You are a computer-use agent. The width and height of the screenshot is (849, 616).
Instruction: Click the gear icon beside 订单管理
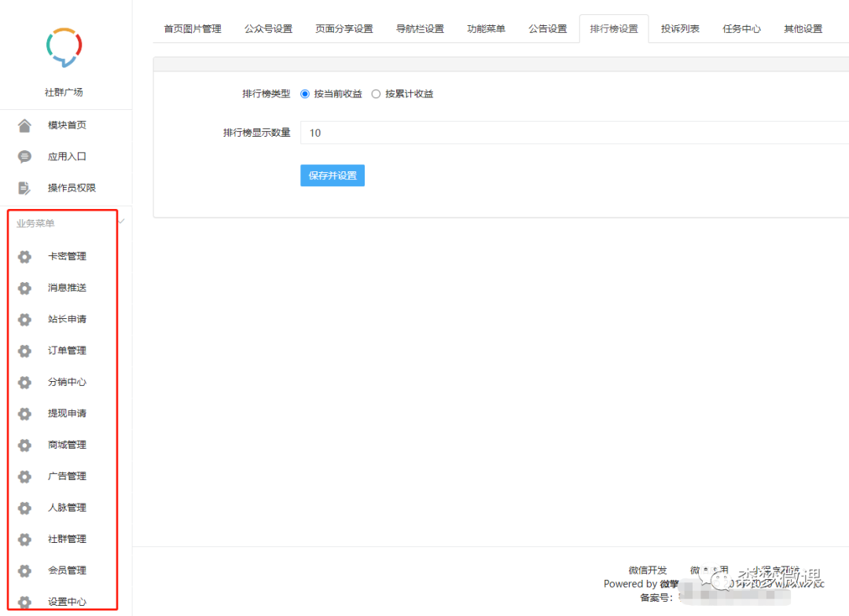point(24,350)
